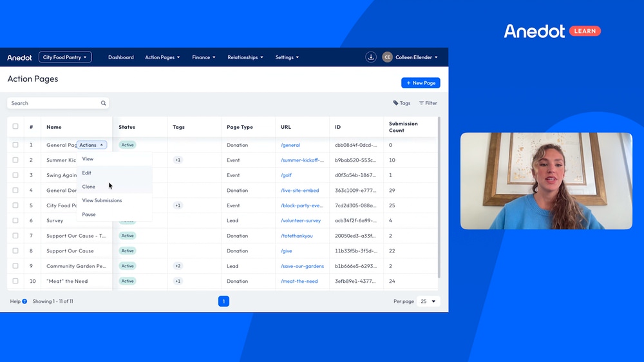The image size is (644, 362).
Task: Click the CE user avatar
Action: 387,57
